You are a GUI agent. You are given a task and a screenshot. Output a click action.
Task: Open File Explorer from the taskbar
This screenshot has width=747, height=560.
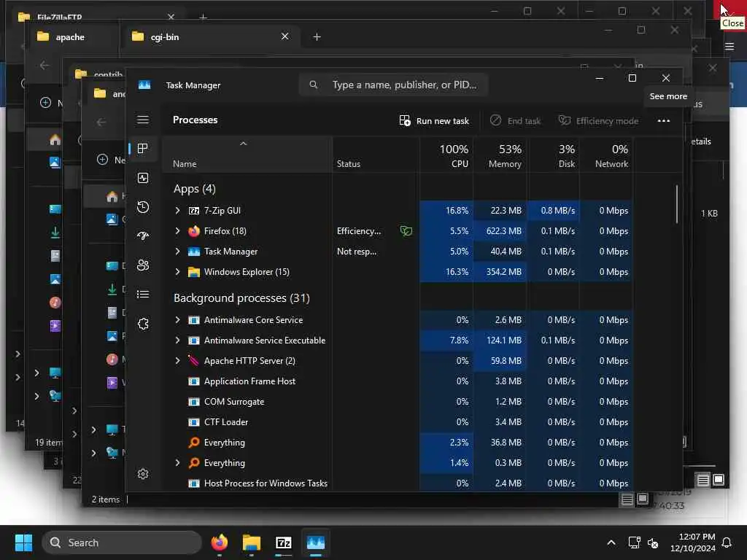[252, 542]
